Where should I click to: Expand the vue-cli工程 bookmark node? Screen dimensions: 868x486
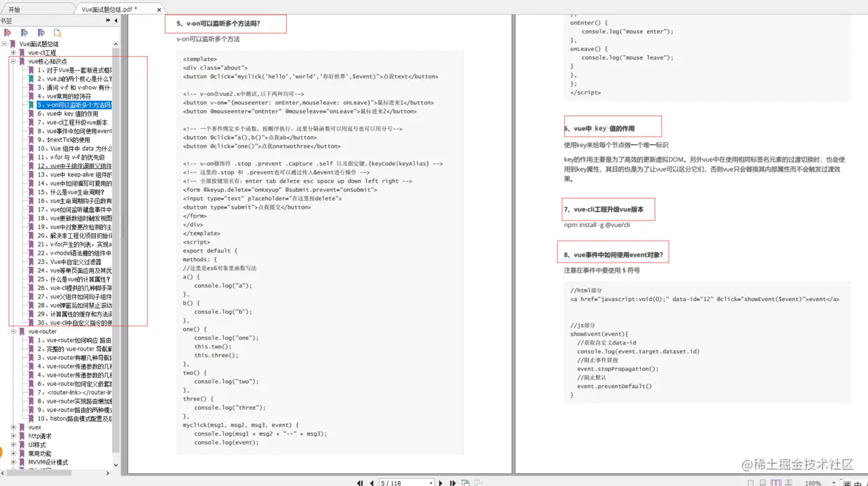[x=13, y=53]
